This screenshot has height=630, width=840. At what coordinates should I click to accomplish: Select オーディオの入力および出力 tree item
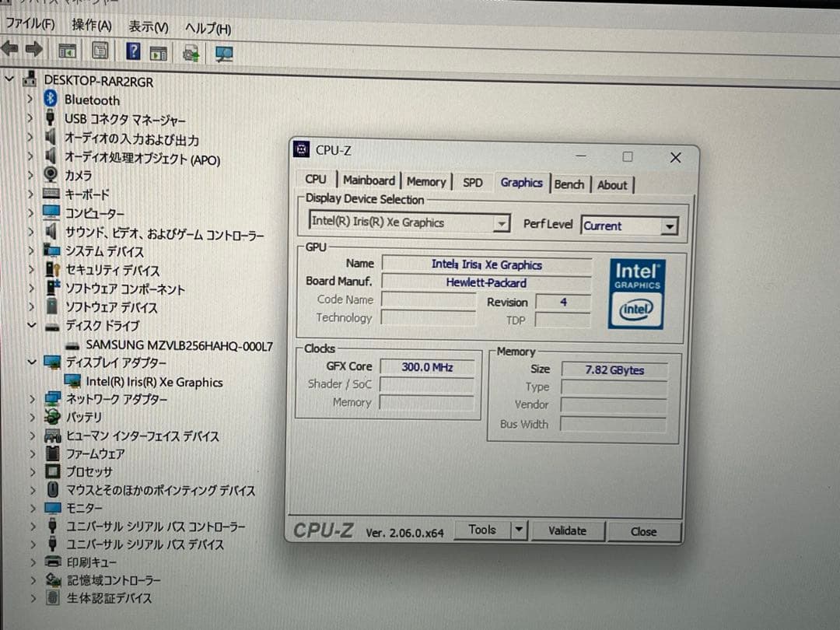click(131, 138)
